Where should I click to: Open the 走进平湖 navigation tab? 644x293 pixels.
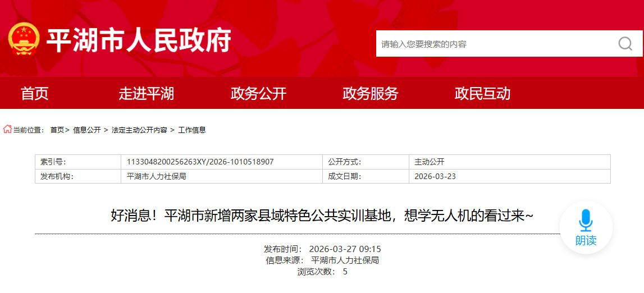point(147,94)
